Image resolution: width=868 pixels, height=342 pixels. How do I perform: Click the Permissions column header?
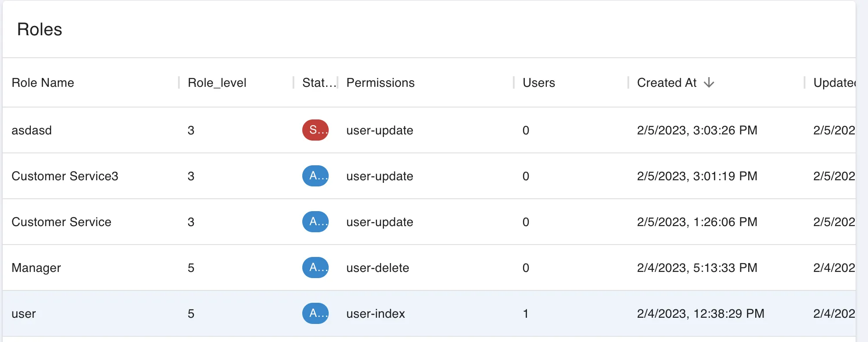(380, 82)
